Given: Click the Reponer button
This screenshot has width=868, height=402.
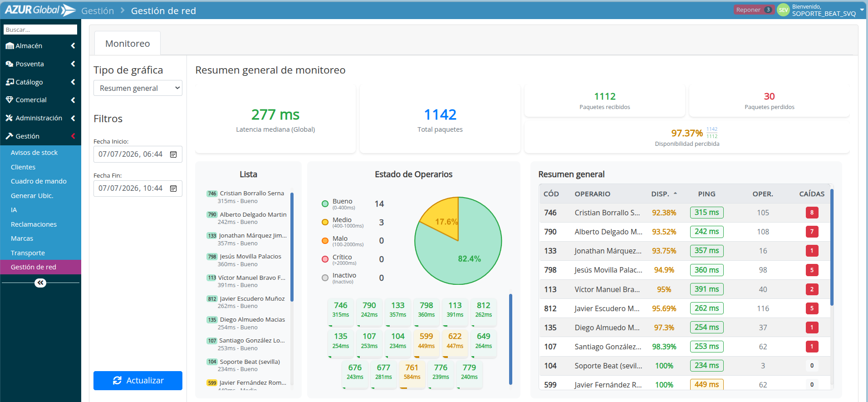Looking at the screenshot, I should coord(754,10).
